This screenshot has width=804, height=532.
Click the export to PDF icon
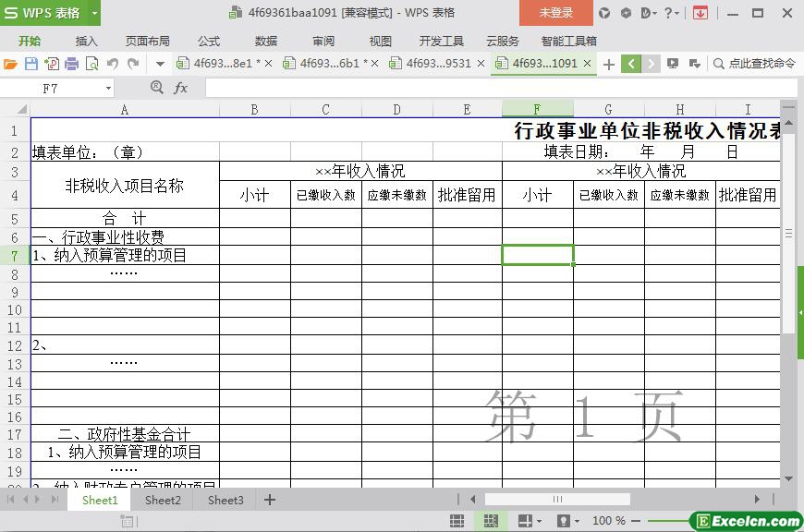point(51,64)
